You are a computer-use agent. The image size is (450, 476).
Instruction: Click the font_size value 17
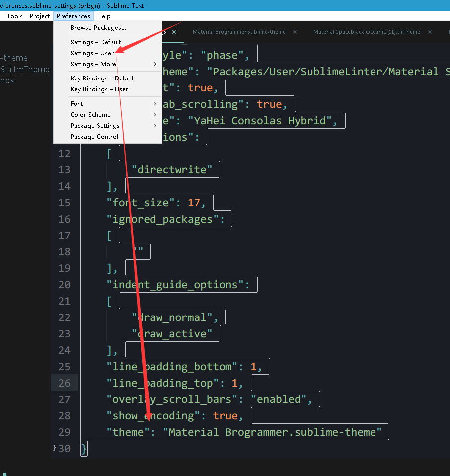[x=194, y=202]
